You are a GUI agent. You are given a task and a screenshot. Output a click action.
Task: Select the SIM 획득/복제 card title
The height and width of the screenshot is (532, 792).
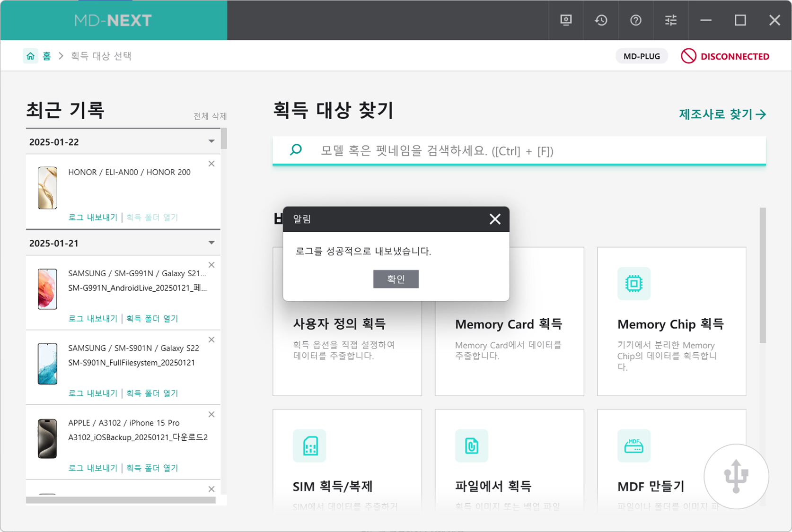point(333,486)
